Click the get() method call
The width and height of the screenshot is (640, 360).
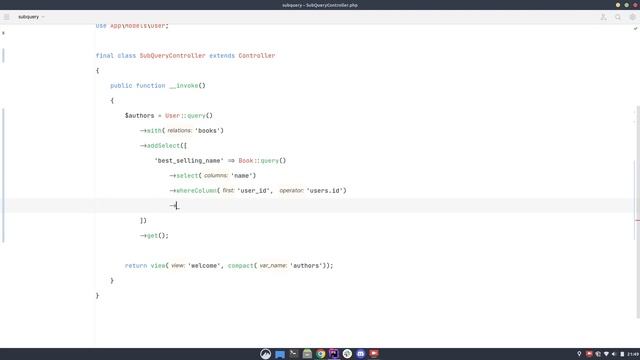click(152, 236)
